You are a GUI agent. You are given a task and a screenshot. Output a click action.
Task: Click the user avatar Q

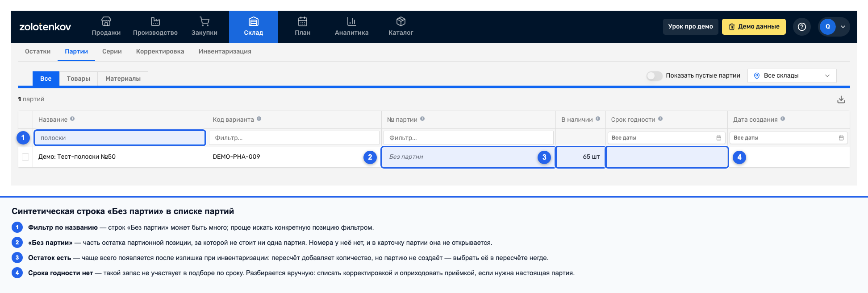click(827, 27)
